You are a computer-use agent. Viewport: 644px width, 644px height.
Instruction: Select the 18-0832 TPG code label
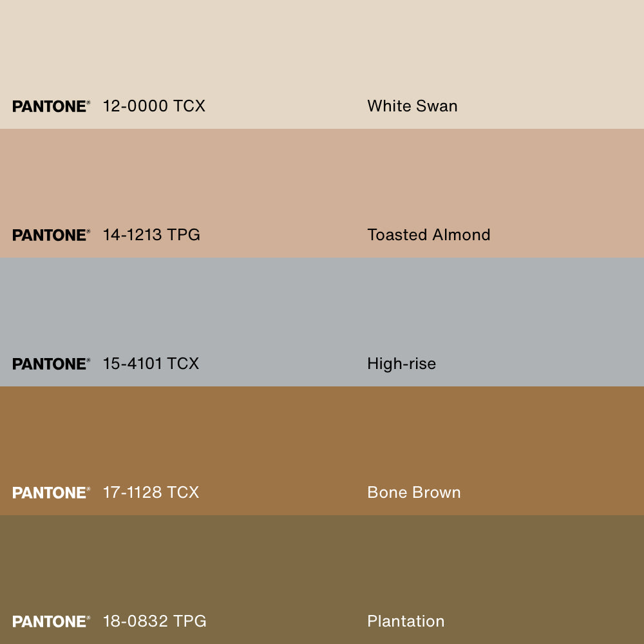[x=155, y=621]
